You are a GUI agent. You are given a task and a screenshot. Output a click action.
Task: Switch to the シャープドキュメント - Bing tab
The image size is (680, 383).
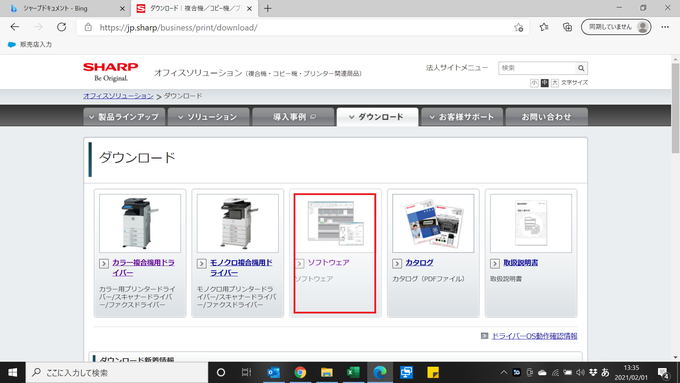tap(65, 8)
